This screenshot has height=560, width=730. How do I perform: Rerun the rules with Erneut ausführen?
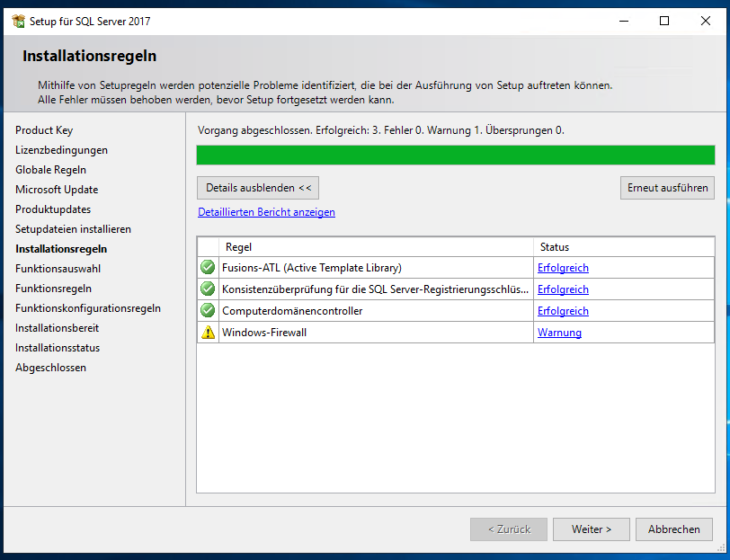click(x=667, y=188)
